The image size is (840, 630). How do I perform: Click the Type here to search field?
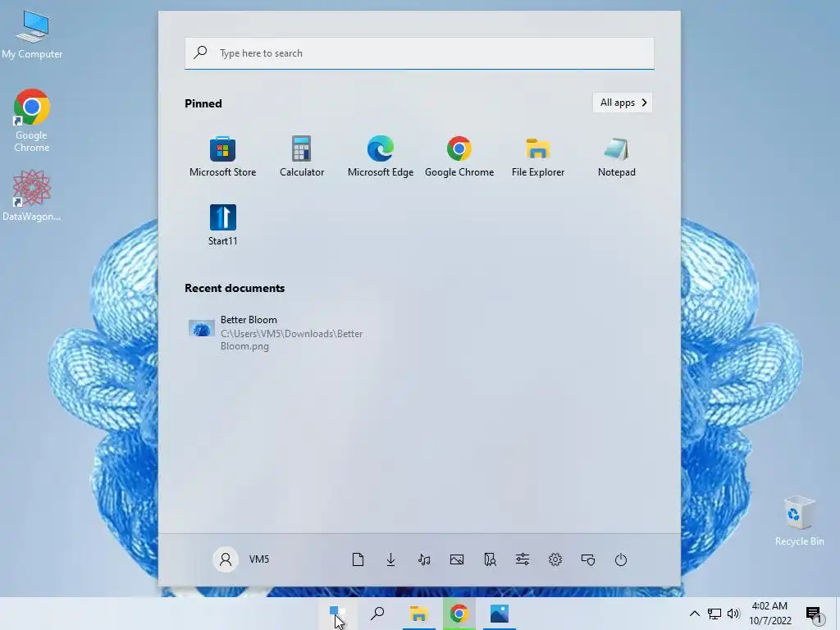coord(419,53)
